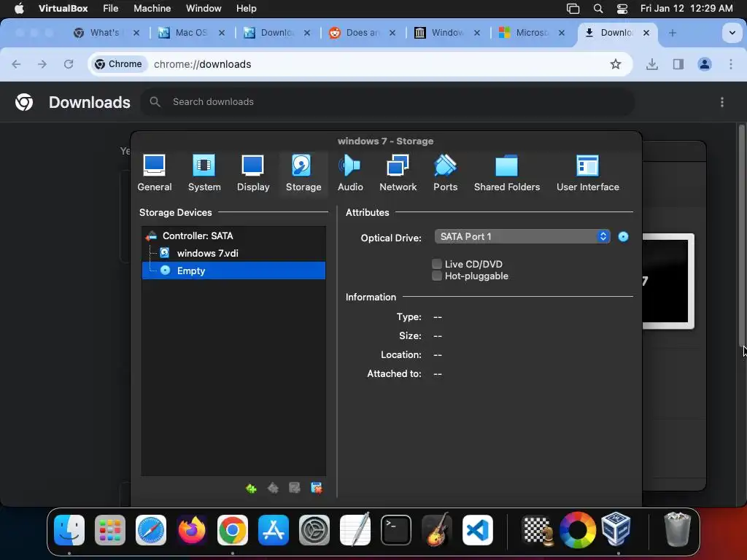Enable the Live CD/DVD checkbox
The width and height of the screenshot is (747, 560).
point(436,264)
